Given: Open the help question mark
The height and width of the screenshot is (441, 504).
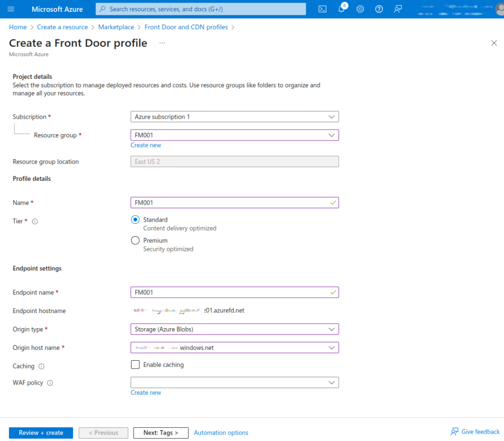Looking at the screenshot, I should coord(379,9).
